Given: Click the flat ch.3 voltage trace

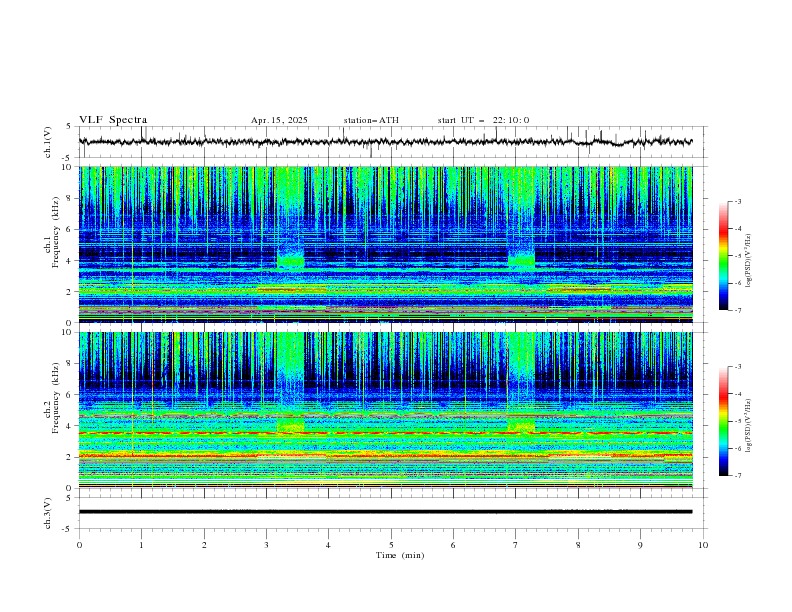Looking at the screenshot, I should pyautogui.click(x=385, y=512).
